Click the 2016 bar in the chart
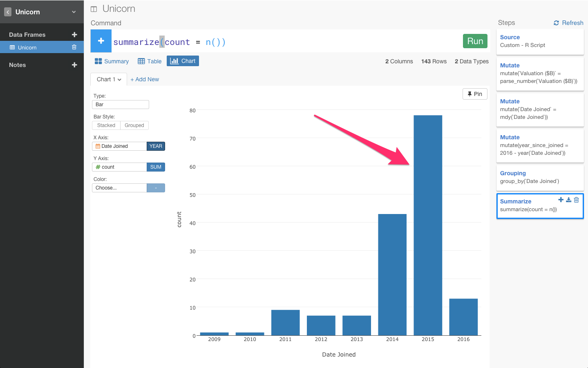 click(463, 317)
